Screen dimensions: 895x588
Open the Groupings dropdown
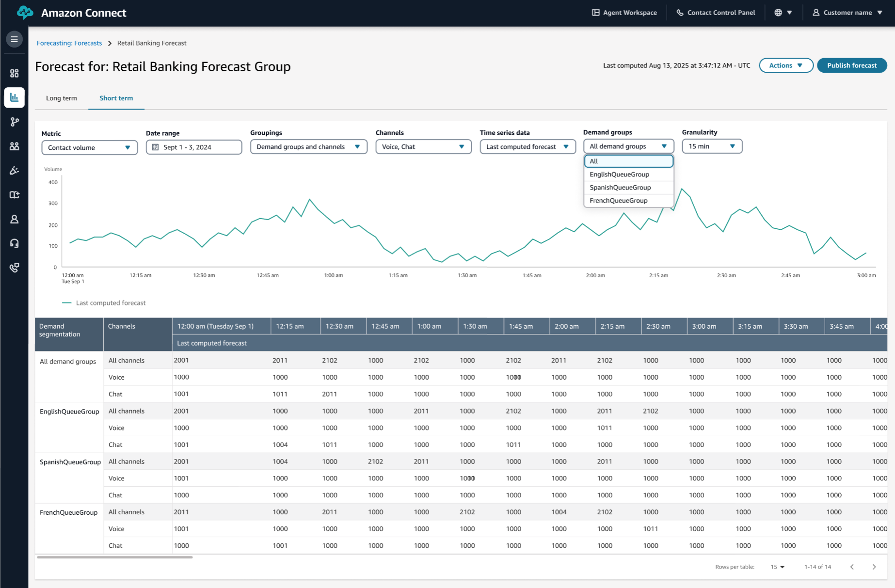[308, 147]
